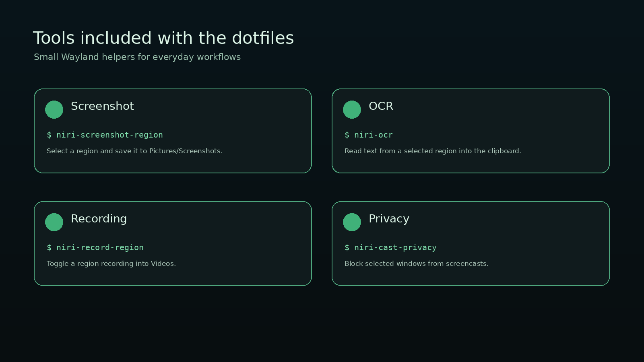Click the green circle icon beside OCR
Image resolution: width=644 pixels, height=362 pixels.
click(x=352, y=109)
